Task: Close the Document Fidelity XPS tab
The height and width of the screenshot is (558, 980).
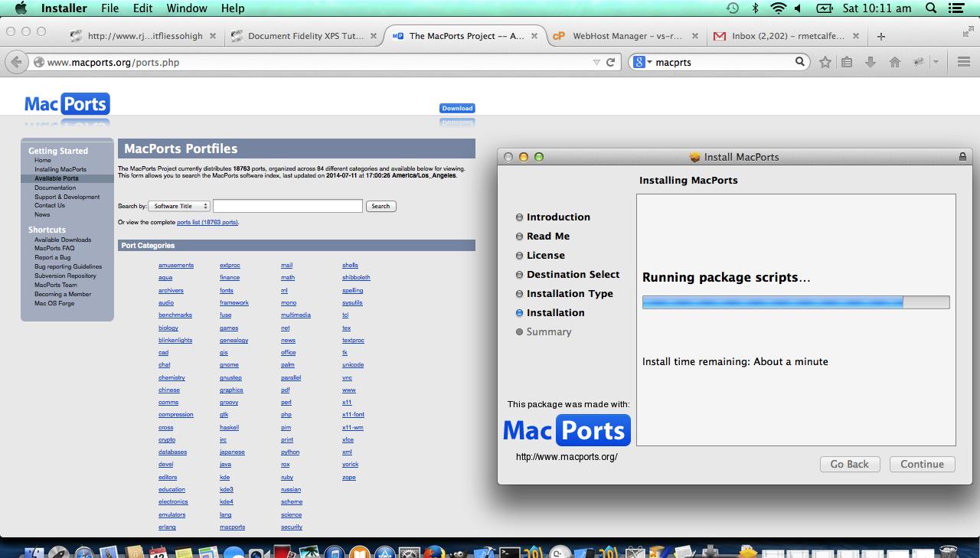Action: [x=374, y=36]
